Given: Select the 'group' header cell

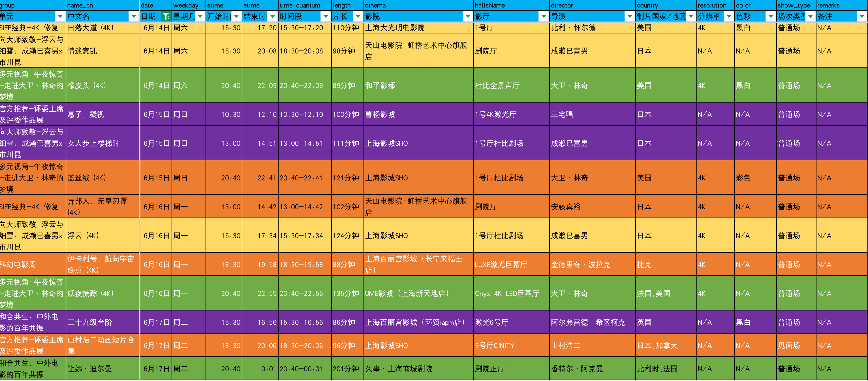Looking at the screenshot, I should point(33,5).
